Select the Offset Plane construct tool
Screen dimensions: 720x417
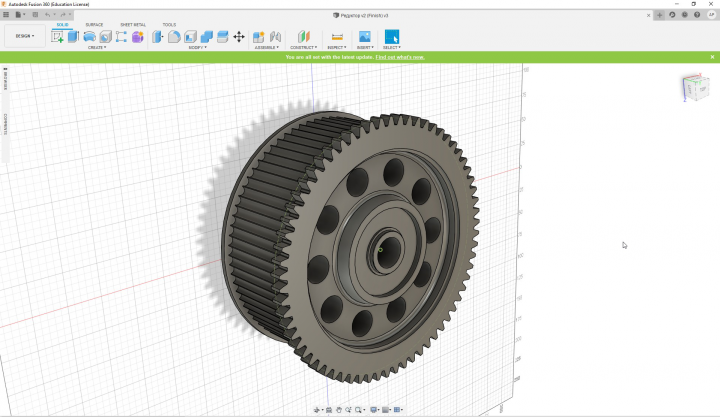[x=304, y=37]
